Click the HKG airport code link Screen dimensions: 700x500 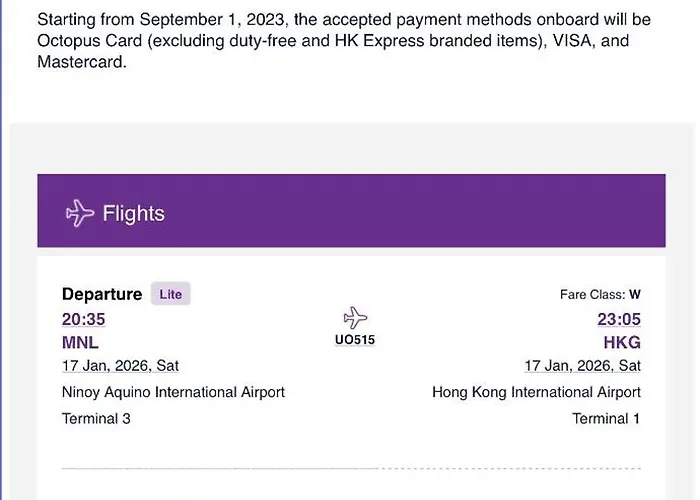click(x=622, y=343)
